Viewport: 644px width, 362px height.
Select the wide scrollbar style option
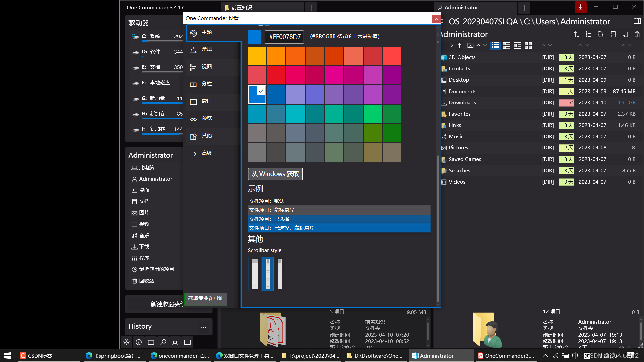point(255,274)
